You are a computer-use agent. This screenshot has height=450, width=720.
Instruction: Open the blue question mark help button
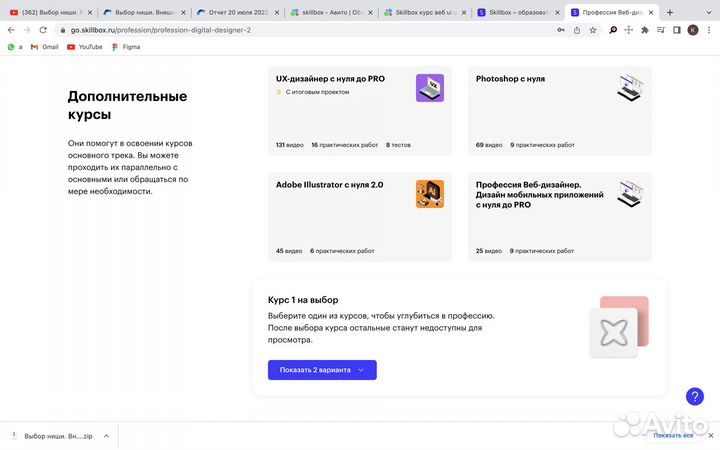pos(695,396)
